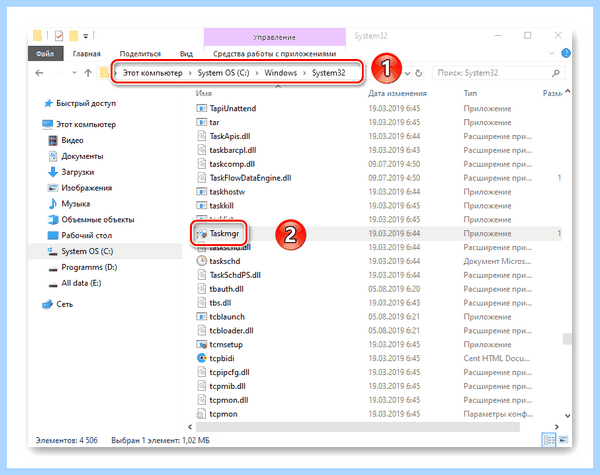Select All data (E:) drive
The height and width of the screenshot is (475, 600).
point(81,283)
